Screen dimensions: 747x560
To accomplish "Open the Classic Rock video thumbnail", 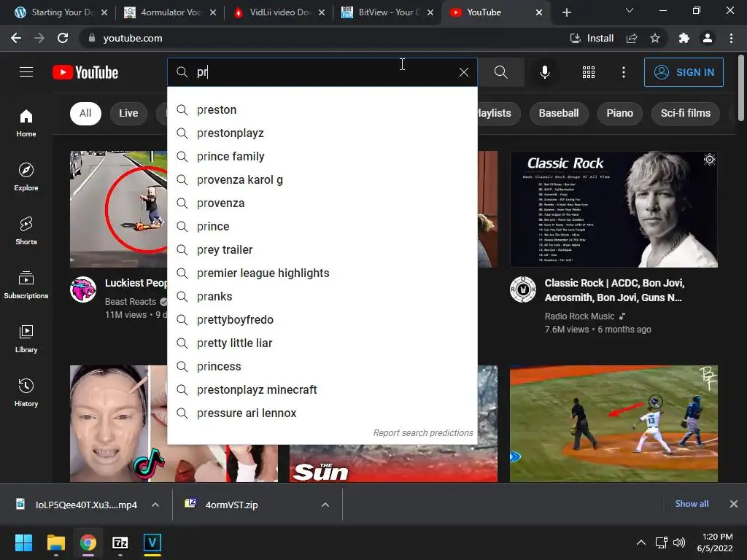I will click(x=614, y=209).
